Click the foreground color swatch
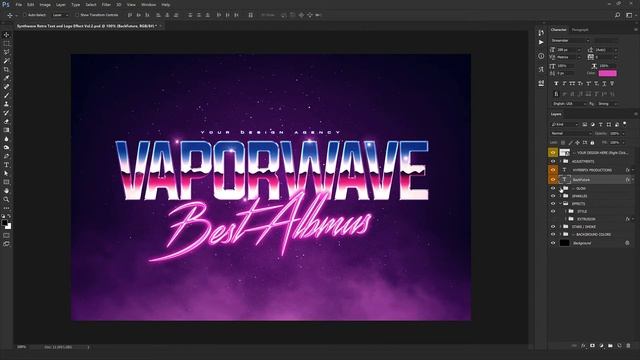This screenshot has height=360, width=640. pos(4,223)
